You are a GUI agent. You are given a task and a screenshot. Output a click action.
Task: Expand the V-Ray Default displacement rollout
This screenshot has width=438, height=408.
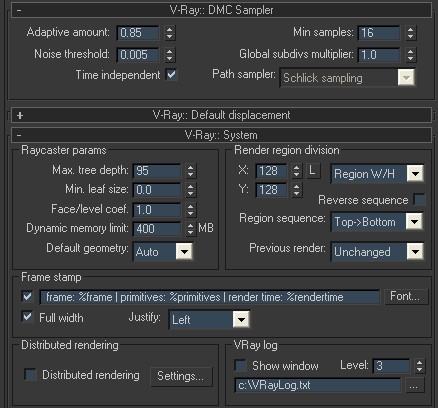[x=221, y=115]
